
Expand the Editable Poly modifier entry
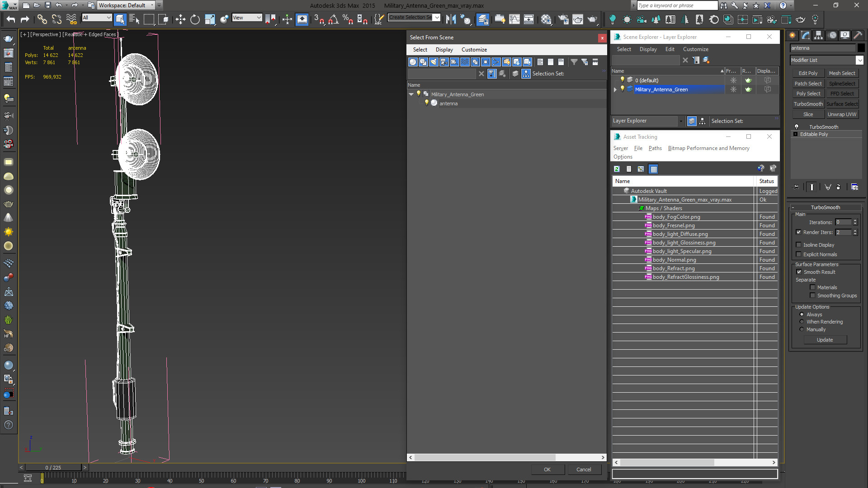[x=796, y=134]
